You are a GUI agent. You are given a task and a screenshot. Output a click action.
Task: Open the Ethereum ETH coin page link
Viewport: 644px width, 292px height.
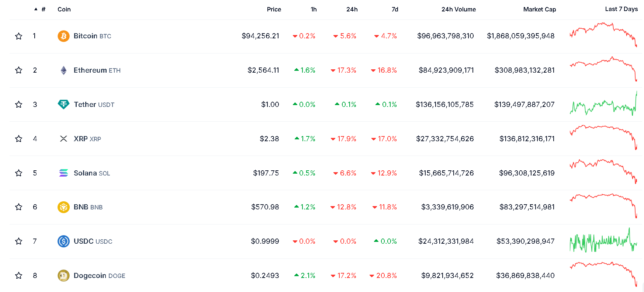tap(97, 70)
